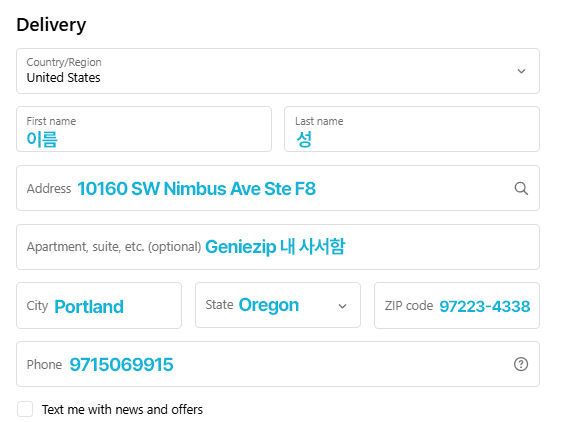The image size is (562, 422).
Task: Click the Phone number field
Action: coord(278,364)
